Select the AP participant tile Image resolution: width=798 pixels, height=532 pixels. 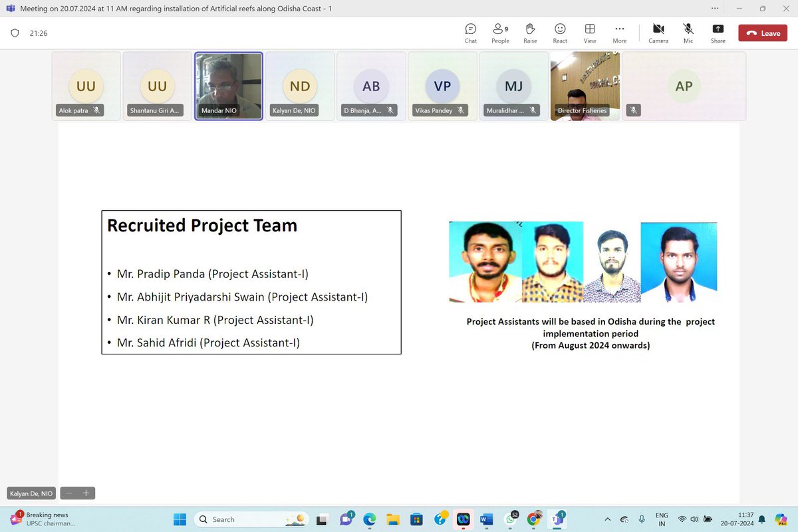pos(684,86)
